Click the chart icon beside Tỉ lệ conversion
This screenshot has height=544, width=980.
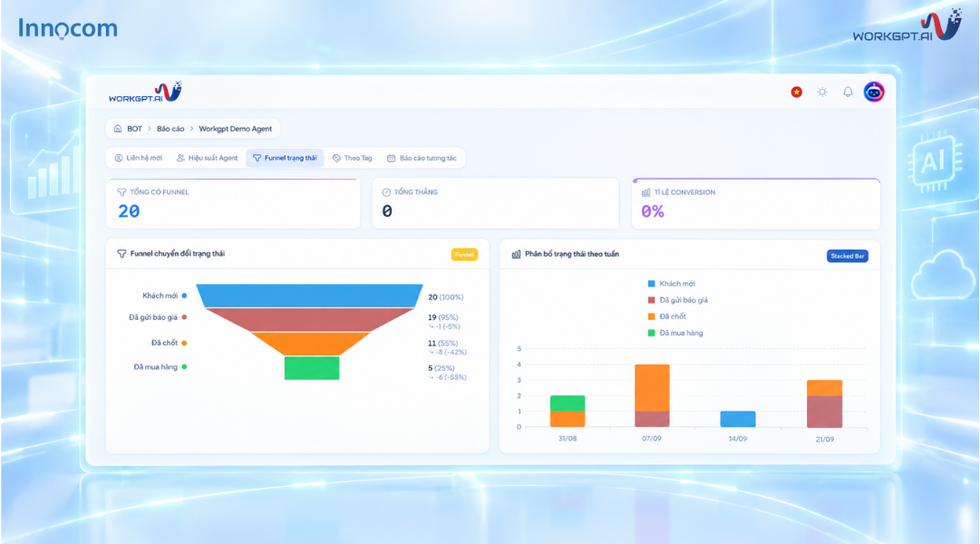(646, 192)
